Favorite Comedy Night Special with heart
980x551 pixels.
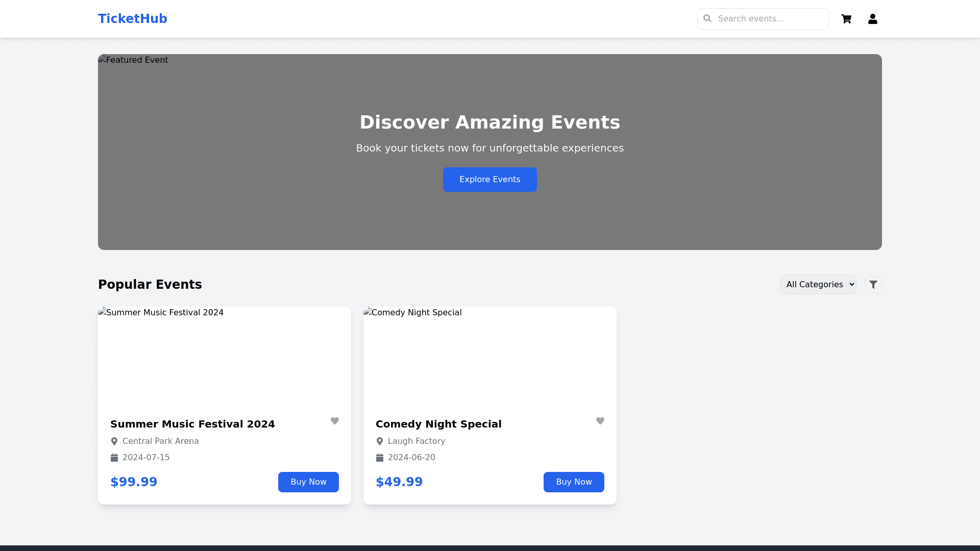click(x=600, y=421)
